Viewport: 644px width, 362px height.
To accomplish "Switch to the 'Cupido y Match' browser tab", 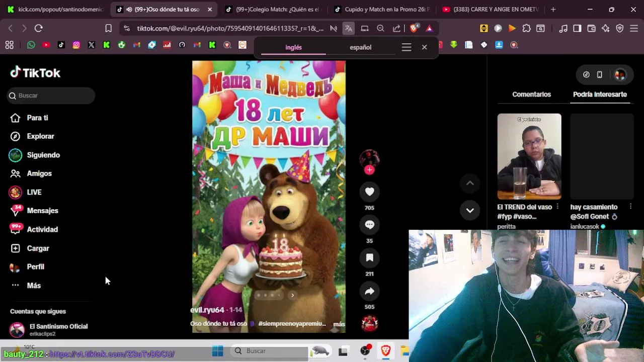I will click(x=381, y=9).
